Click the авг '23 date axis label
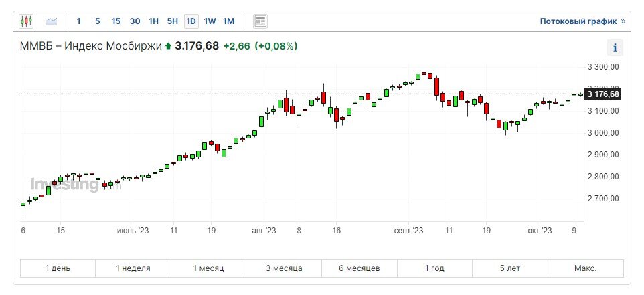This screenshot has height=295, width=644. pos(264,231)
